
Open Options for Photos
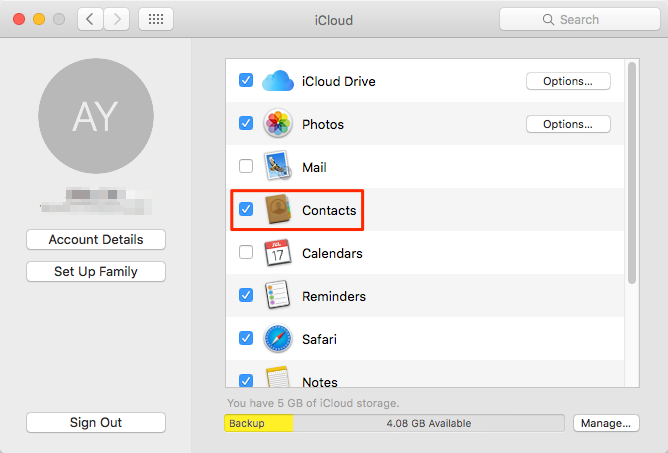coord(568,124)
